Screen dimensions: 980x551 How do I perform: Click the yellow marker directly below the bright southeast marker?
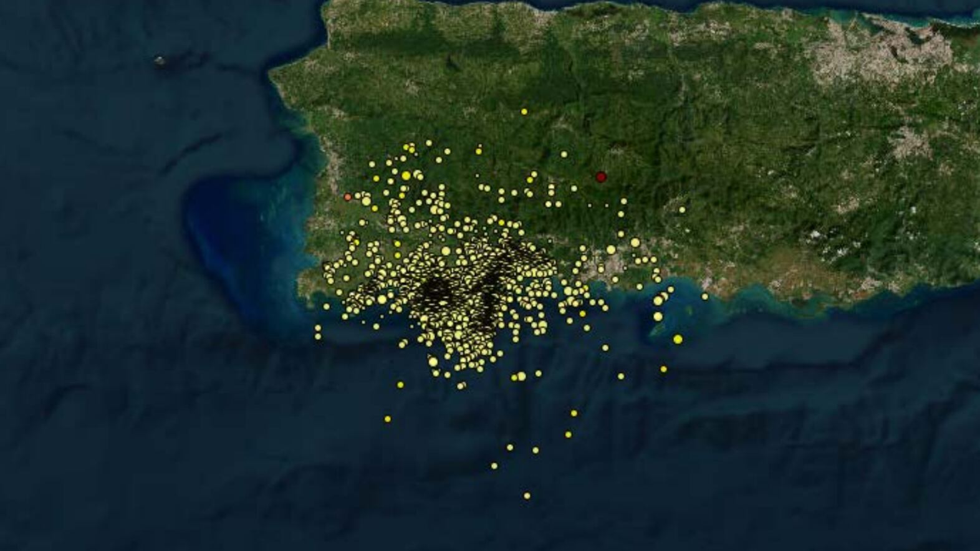coord(663,370)
